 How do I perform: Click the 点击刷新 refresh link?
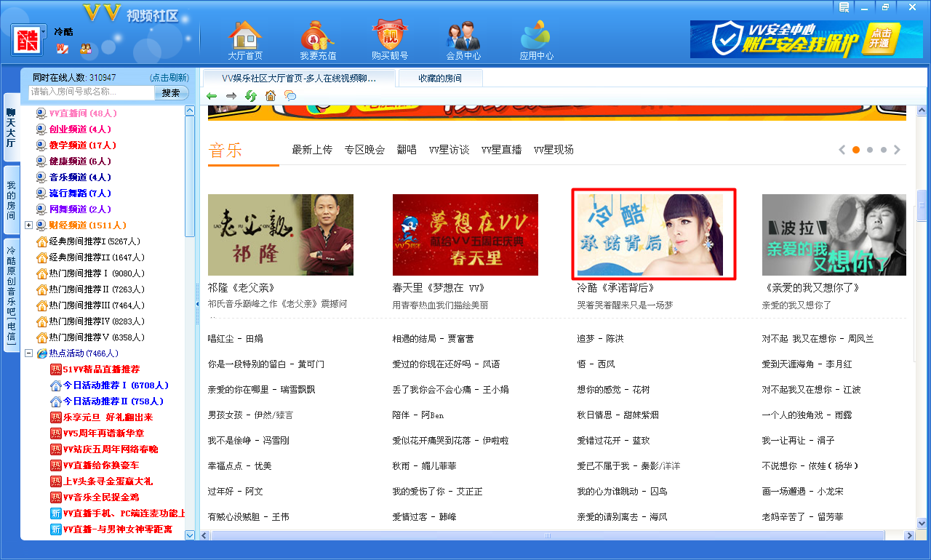click(x=169, y=77)
